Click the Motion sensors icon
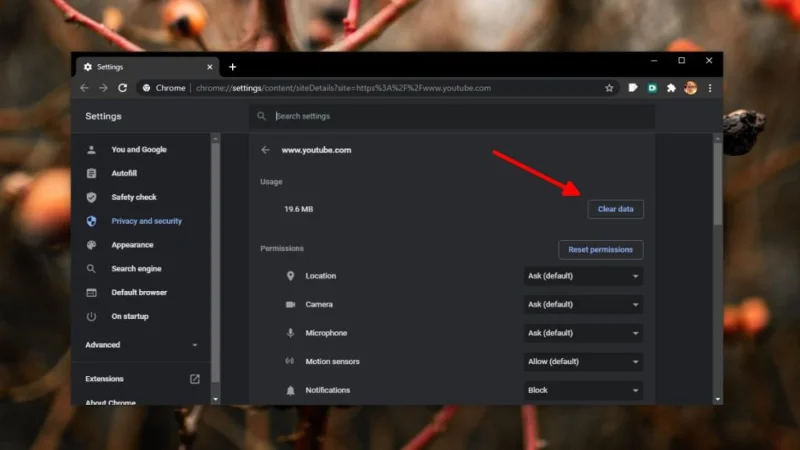Screen dimensions: 800x450 [290, 361]
